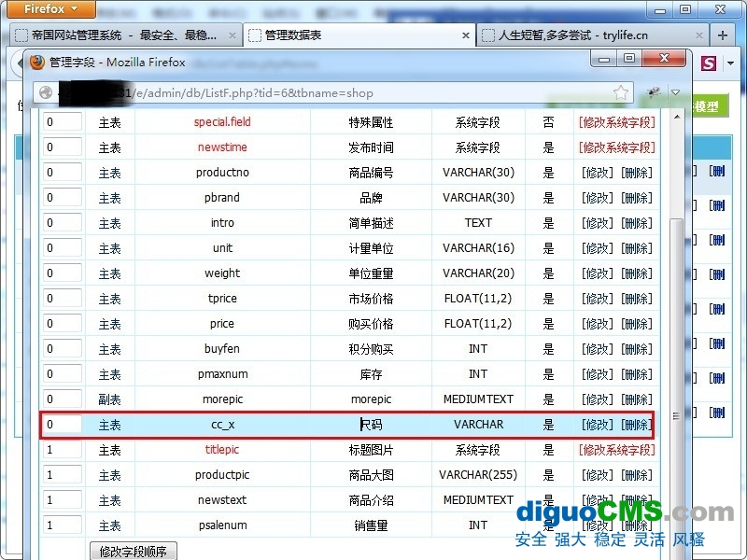Image resolution: width=747 pixels, height=560 pixels.
Task: Click the 删除 link for the pbrand field
Action: (636, 197)
